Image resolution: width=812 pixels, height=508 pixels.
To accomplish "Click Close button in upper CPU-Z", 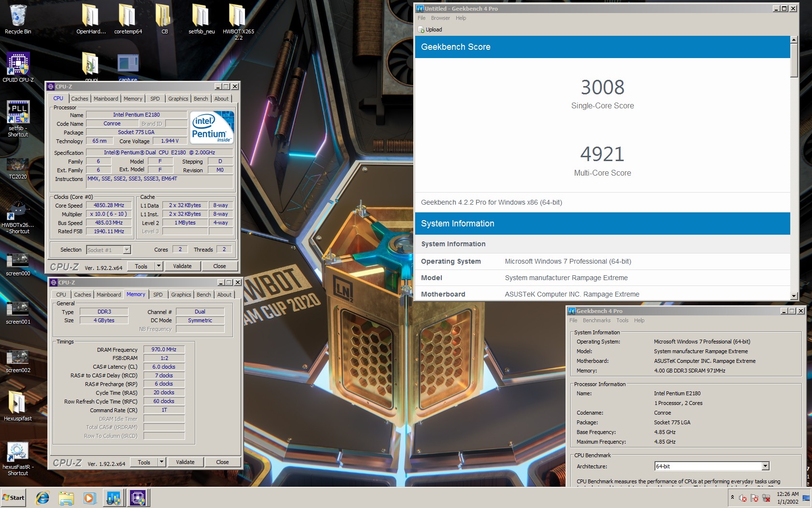I will pos(219,266).
